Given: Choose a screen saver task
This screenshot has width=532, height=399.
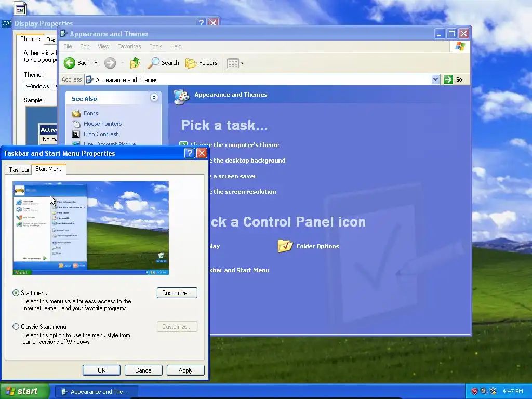Looking at the screenshot, I should [233, 176].
